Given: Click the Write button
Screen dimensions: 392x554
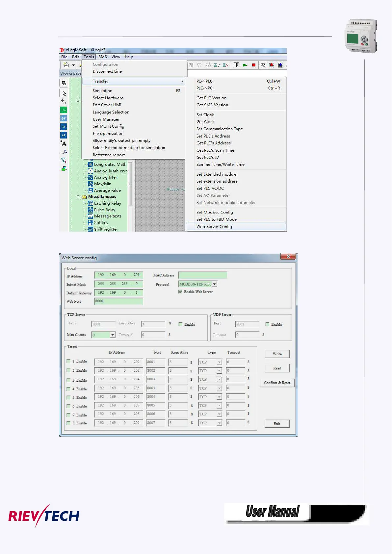Looking at the screenshot, I should (x=277, y=354).
